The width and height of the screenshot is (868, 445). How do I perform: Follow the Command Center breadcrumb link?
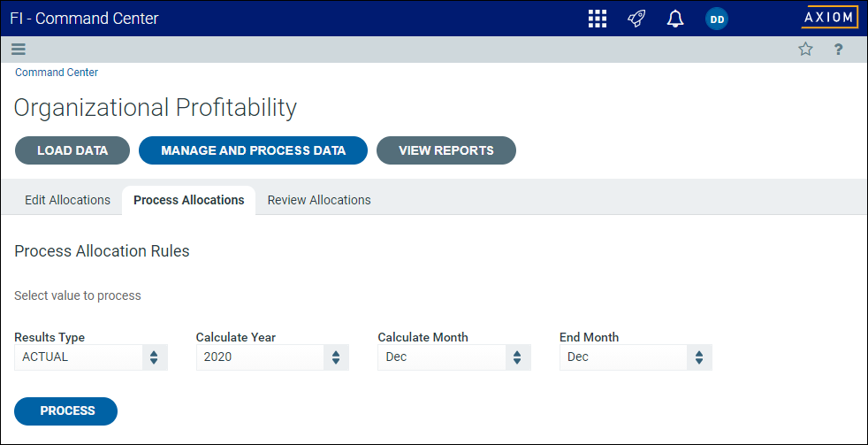57,72
